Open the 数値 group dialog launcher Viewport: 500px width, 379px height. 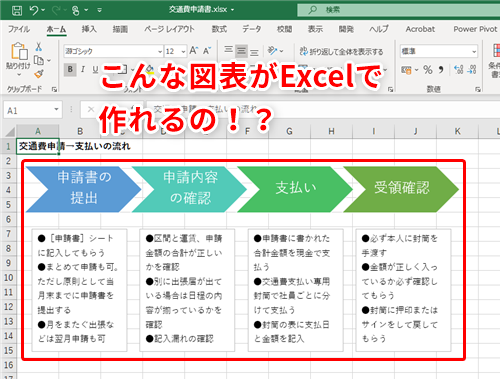478,89
